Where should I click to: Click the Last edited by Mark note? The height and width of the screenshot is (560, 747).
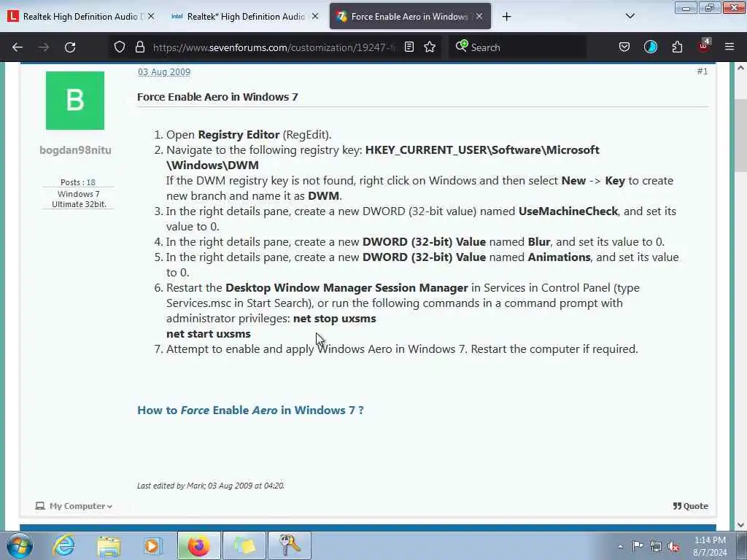tap(211, 486)
